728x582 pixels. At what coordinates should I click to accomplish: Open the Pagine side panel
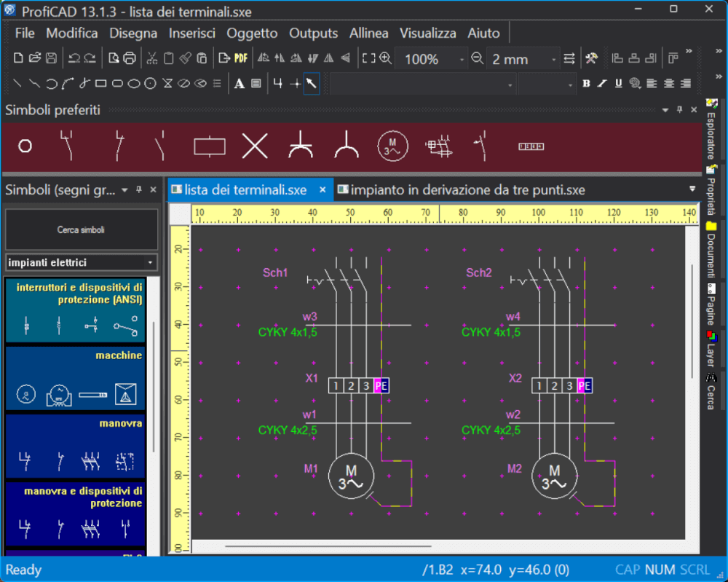point(711,304)
